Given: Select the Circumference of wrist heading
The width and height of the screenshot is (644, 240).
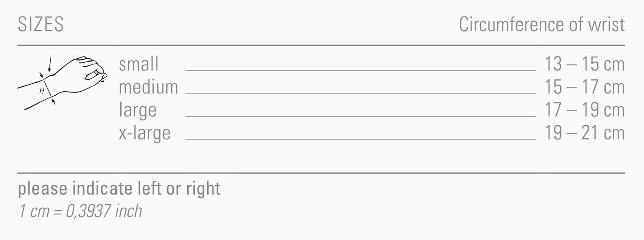Looking at the screenshot, I should pyautogui.click(x=541, y=25).
